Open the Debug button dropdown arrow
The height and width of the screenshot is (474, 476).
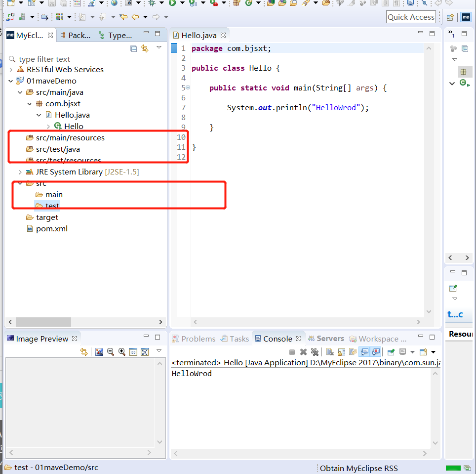pyautogui.click(x=162, y=3)
